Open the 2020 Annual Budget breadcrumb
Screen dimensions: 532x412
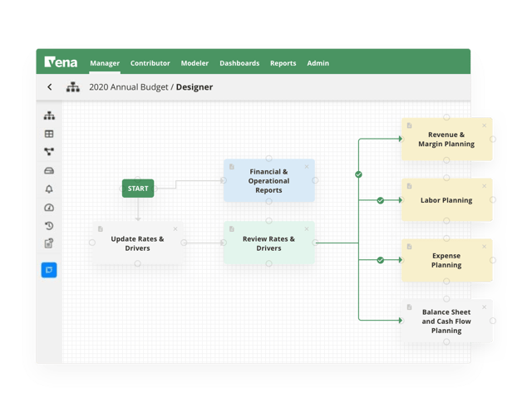(x=129, y=87)
